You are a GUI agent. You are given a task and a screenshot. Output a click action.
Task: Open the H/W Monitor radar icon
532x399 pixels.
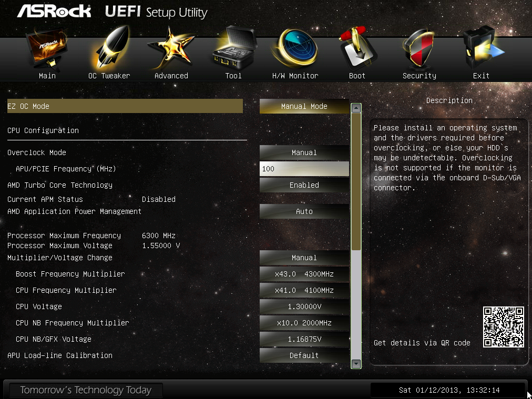pos(296,48)
